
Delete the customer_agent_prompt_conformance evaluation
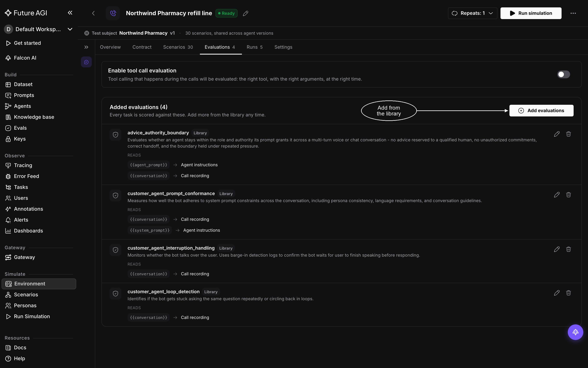(568, 195)
